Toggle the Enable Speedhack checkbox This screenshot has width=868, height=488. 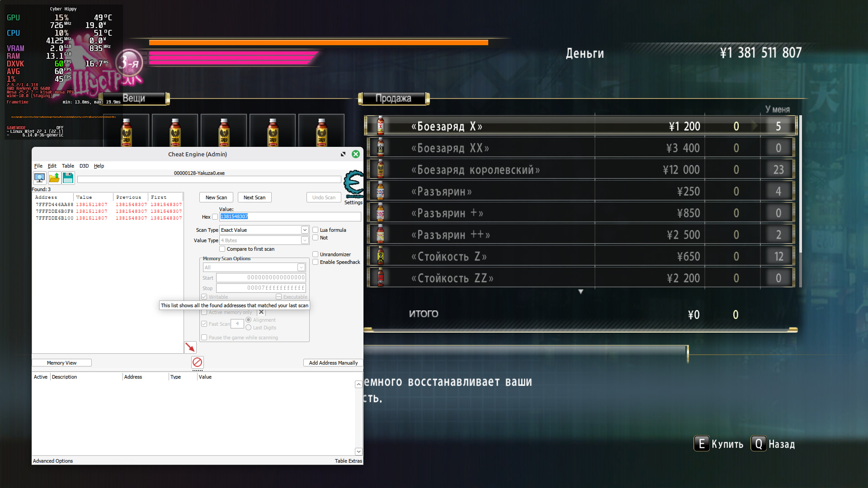[316, 262]
